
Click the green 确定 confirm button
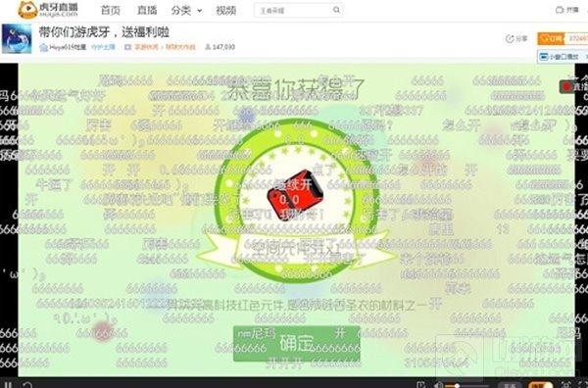pos(296,343)
